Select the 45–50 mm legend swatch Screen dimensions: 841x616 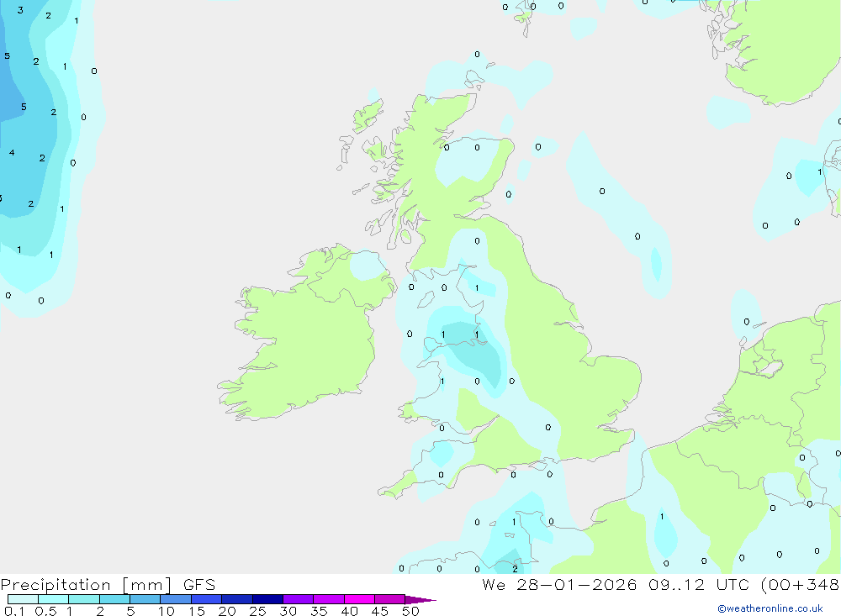tap(390, 599)
